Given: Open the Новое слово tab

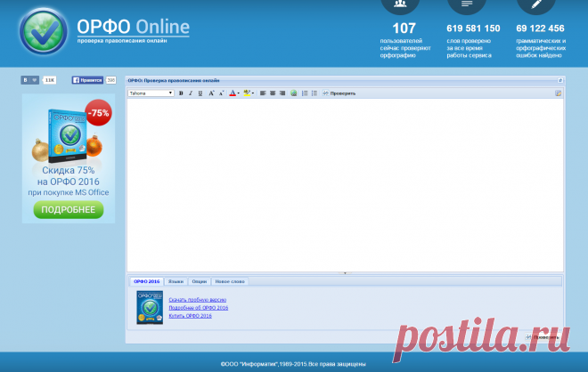Looking at the screenshot, I should point(229,281).
